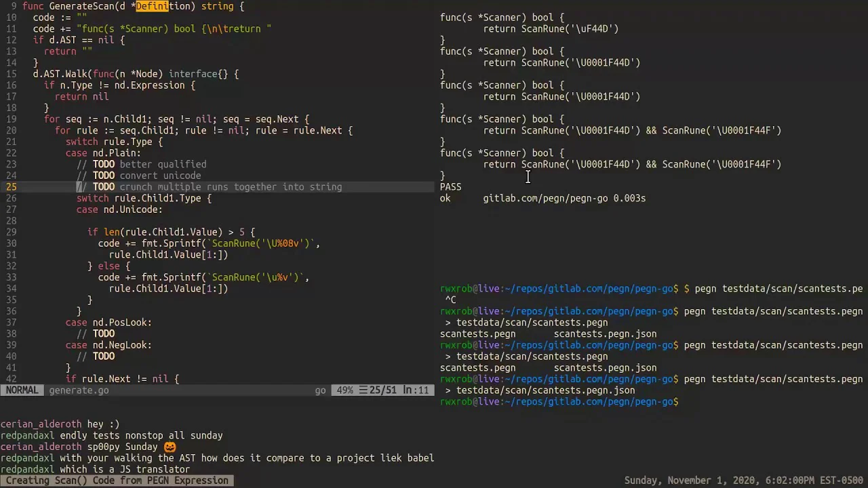The image size is (868, 488).
Task: Click the 'case nd.PosLook:' line
Action: (108, 323)
